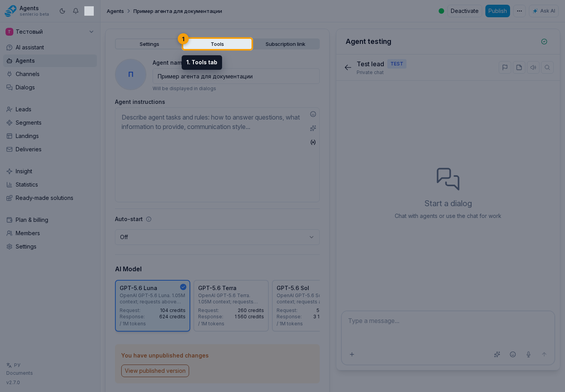The height and width of the screenshot is (392, 565).
Task: Open Landings in sidebar
Action: click(50, 136)
